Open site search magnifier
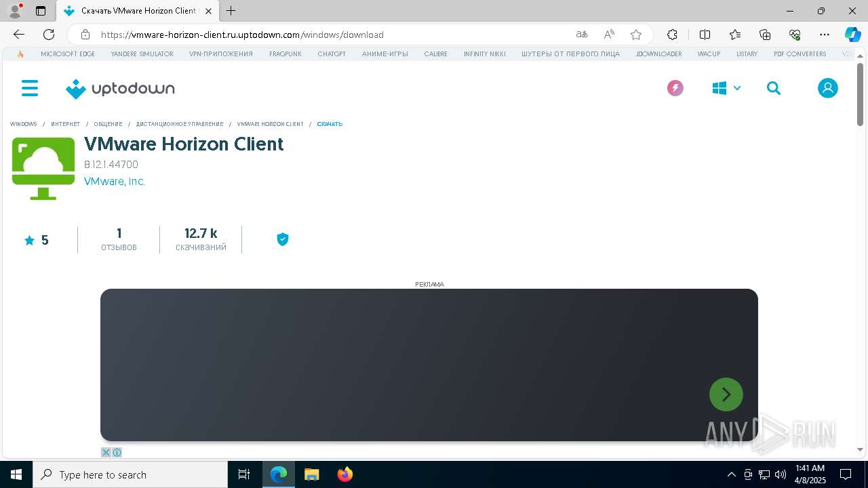Screen dimensions: 868x488 tap(774, 88)
